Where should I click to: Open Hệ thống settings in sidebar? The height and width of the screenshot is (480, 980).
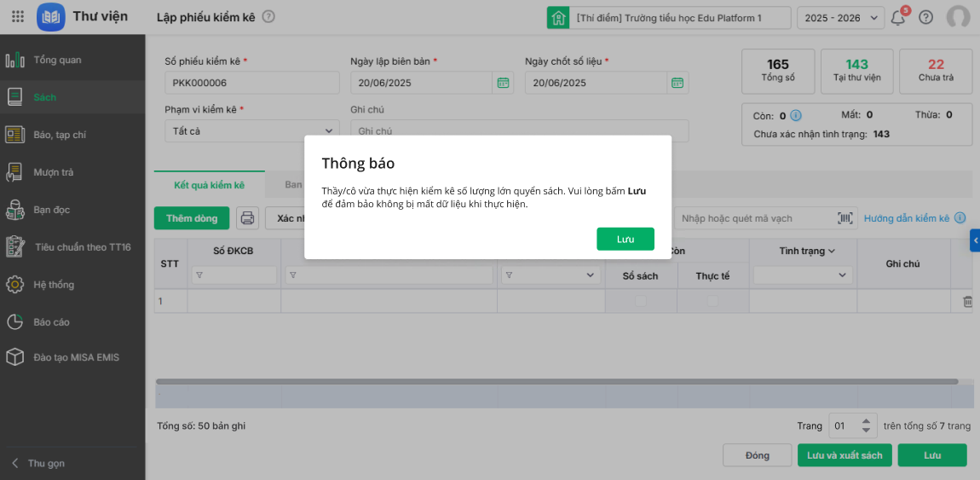pos(72,285)
